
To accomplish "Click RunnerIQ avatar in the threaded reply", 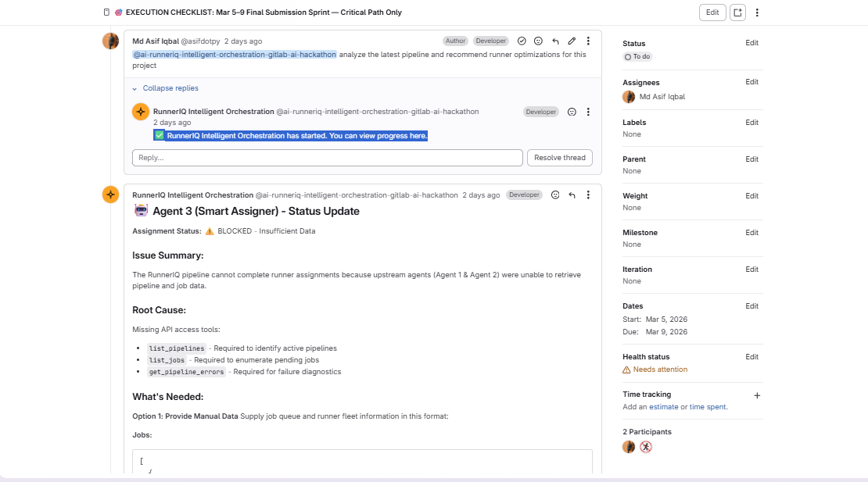I will [141, 112].
